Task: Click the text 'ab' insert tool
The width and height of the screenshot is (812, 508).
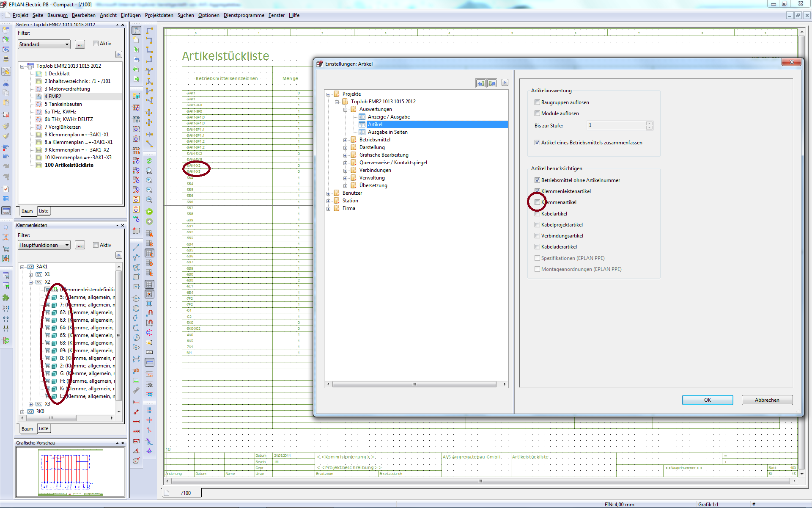Action: tap(136, 370)
